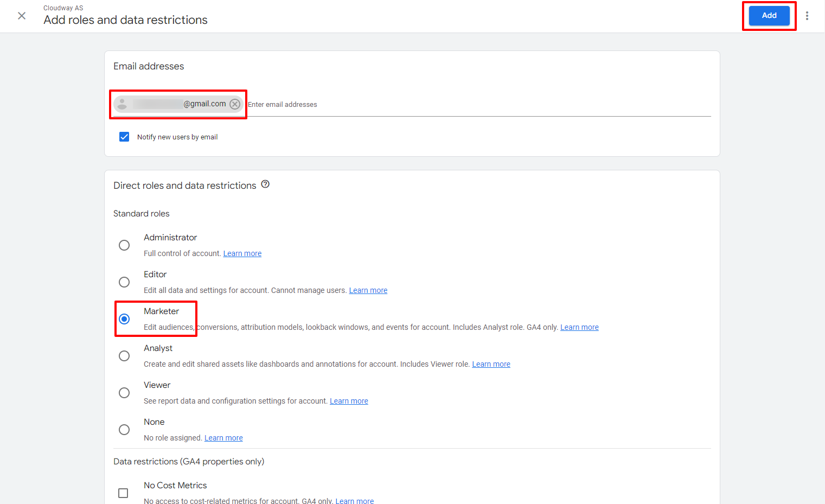
Task: Click the Marketer radio button
Action: (124, 319)
